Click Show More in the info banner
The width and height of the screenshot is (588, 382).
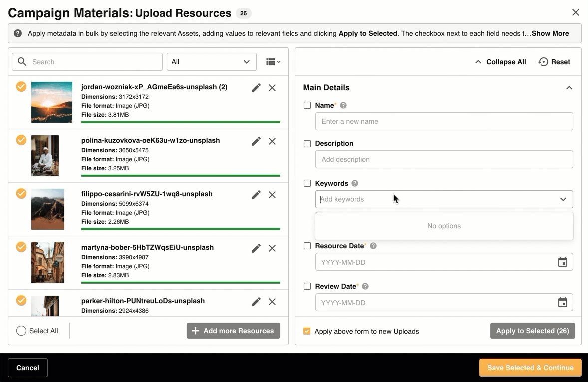550,33
